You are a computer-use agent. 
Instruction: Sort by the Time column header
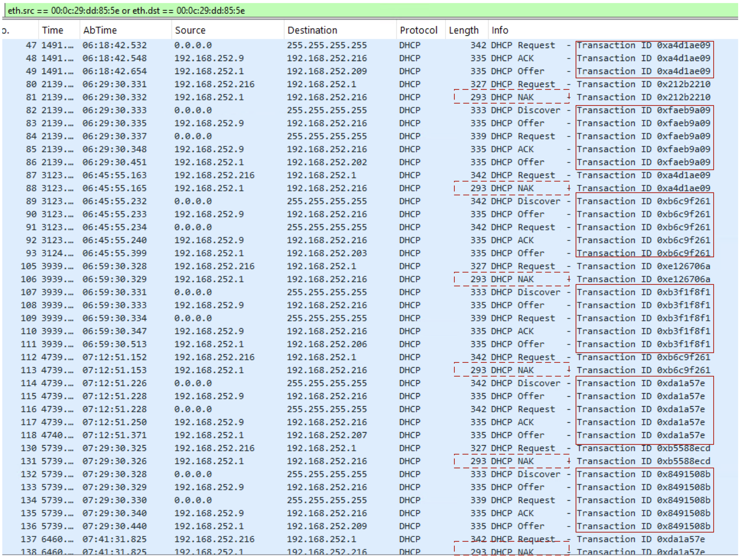(59, 30)
